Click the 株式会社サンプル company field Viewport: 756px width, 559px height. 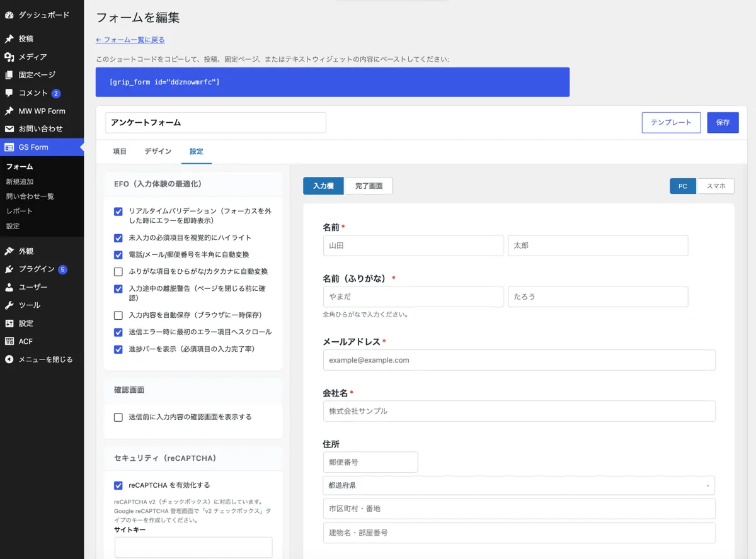(x=519, y=411)
